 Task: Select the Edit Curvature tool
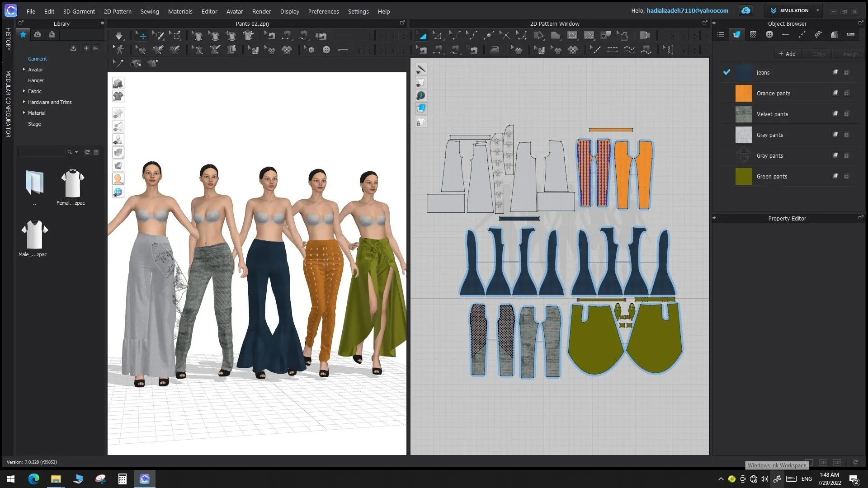coord(454,36)
